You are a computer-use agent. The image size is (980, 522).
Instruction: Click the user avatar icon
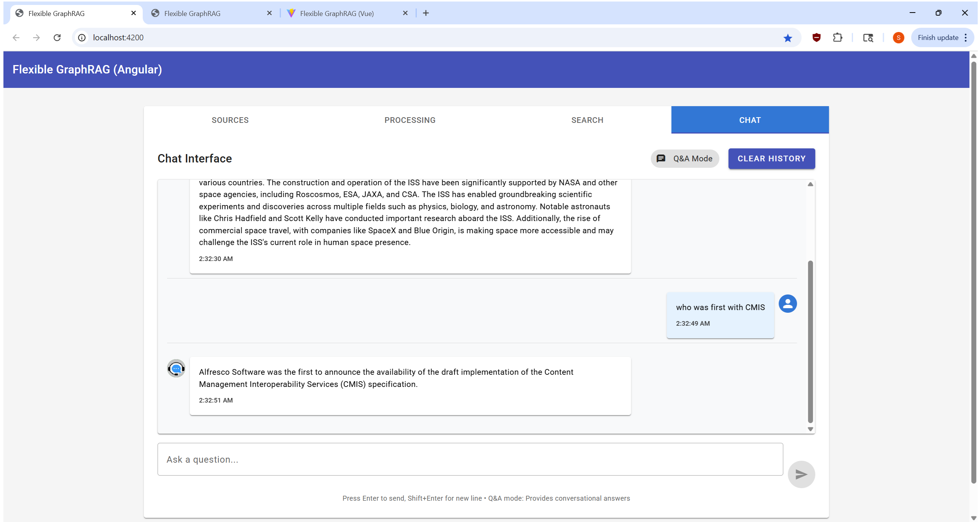point(787,304)
